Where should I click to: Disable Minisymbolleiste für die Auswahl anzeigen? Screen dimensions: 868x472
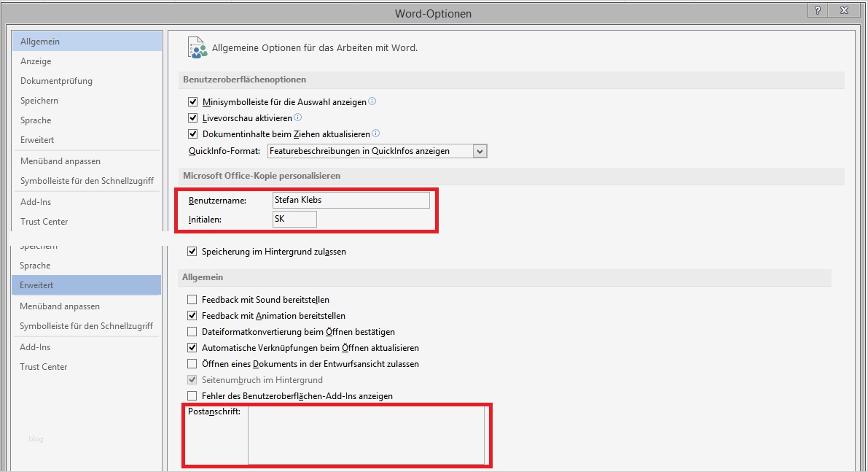point(193,102)
